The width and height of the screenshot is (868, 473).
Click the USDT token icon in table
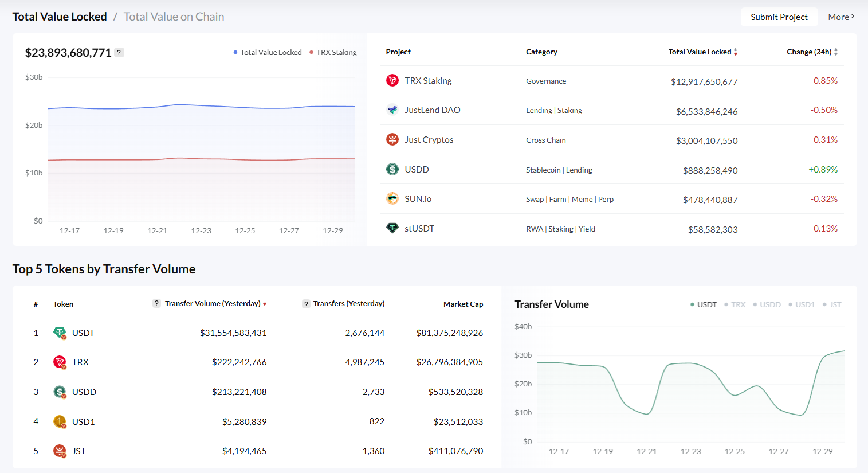[60, 333]
